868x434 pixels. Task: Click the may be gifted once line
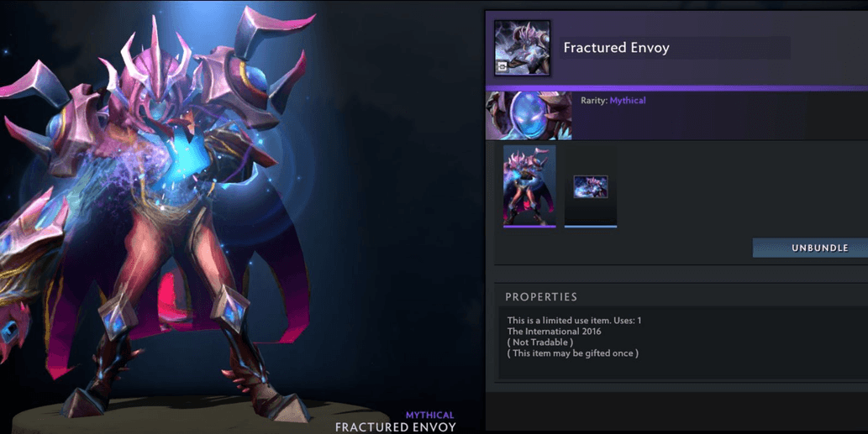[573, 353]
